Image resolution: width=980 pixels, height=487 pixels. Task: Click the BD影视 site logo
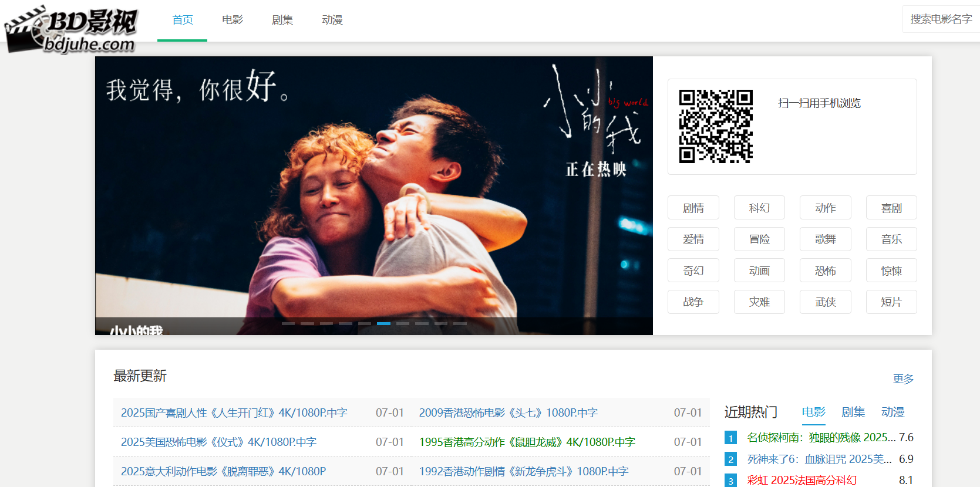click(x=71, y=29)
